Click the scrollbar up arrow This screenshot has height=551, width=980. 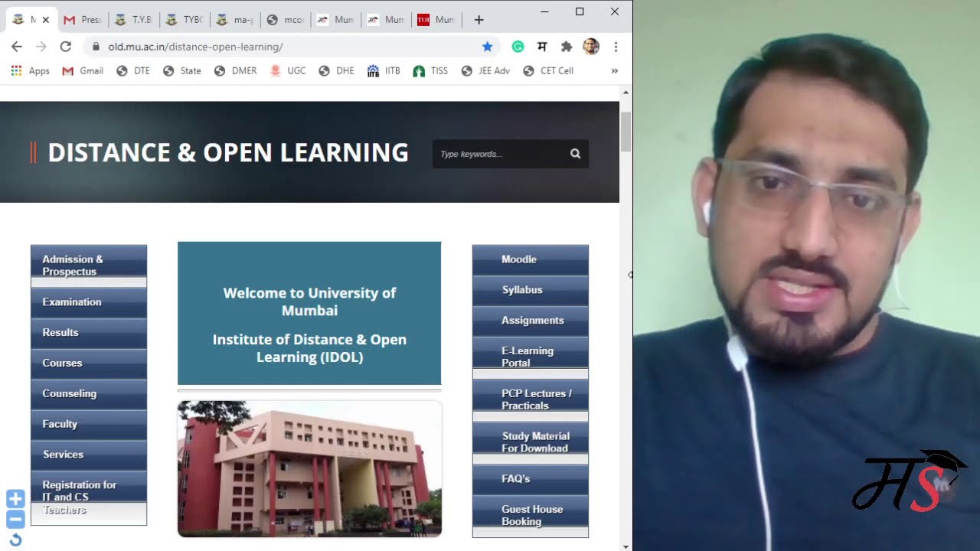[x=626, y=93]
